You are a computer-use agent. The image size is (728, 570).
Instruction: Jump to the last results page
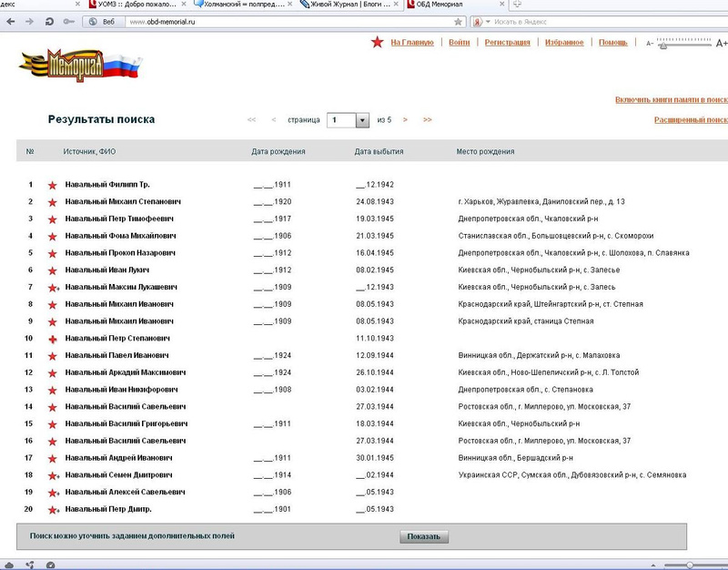click(427, 119)
